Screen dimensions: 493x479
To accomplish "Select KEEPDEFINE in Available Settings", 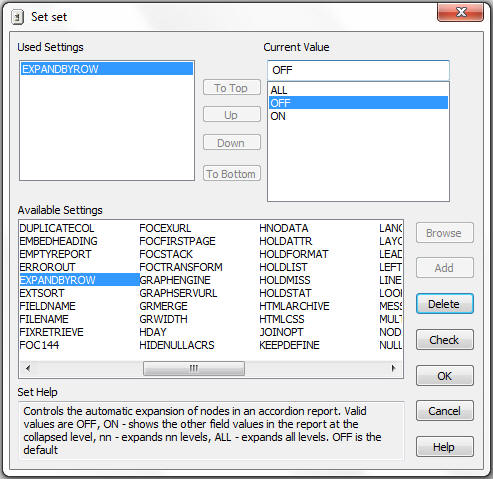I will [289, 345].
